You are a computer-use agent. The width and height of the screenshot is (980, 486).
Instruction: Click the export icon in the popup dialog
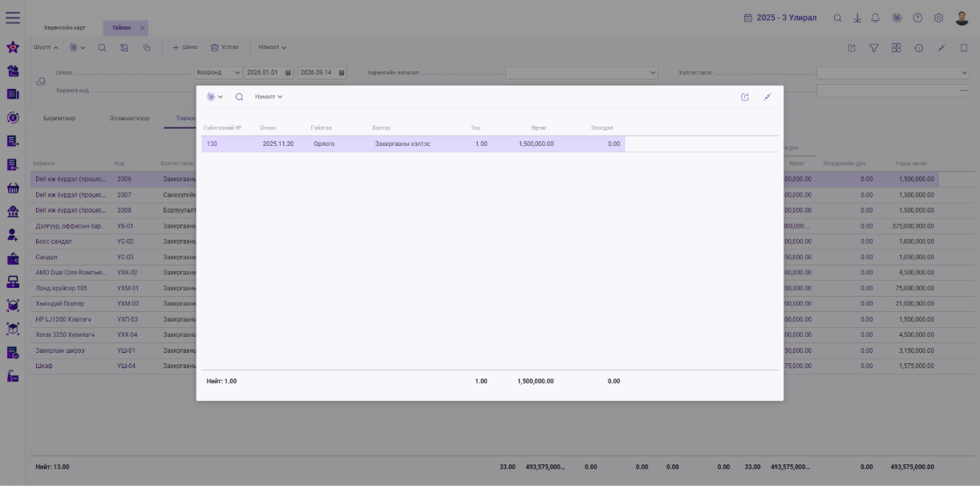point(745,97)
